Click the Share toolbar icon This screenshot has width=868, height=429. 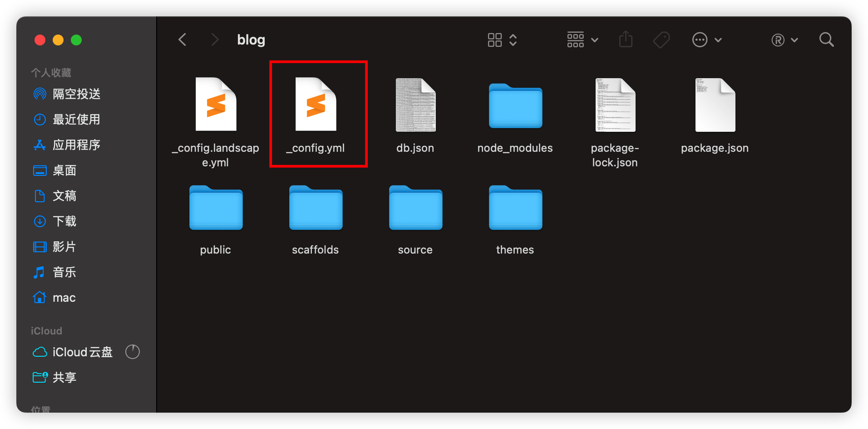tap(626, 40)
